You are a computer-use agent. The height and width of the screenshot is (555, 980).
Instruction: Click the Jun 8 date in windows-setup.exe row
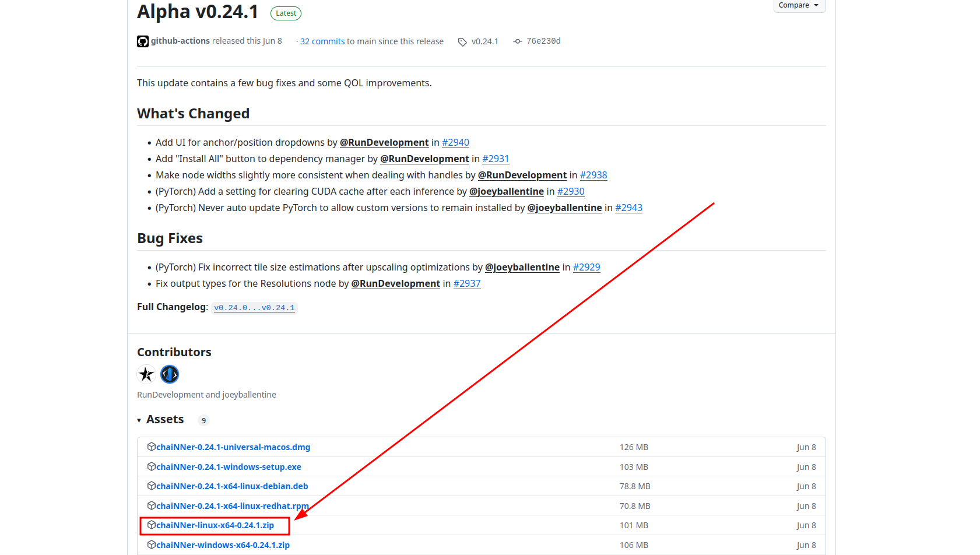pos(806,467)
